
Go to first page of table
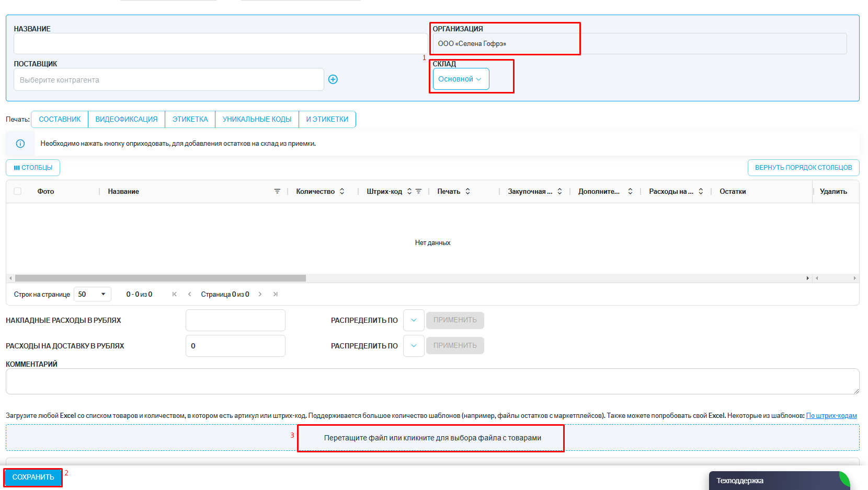[x=175, y=294]
